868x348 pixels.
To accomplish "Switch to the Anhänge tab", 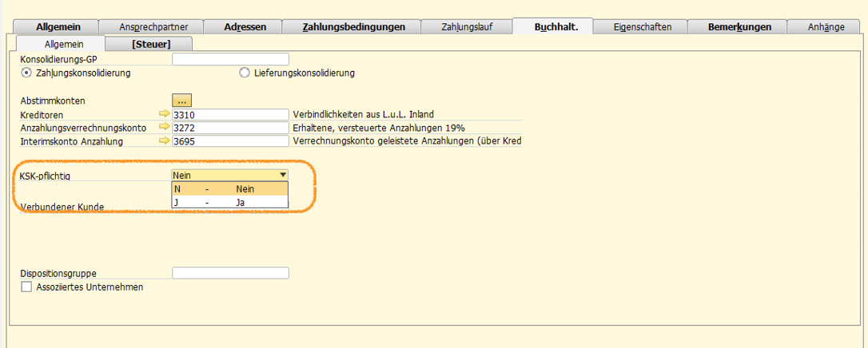I will point(826,27).
